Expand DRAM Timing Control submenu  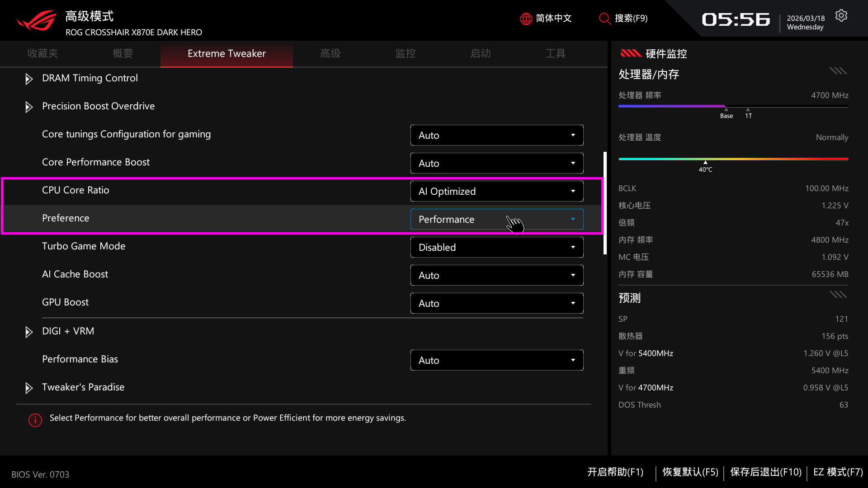pos(29,79)
